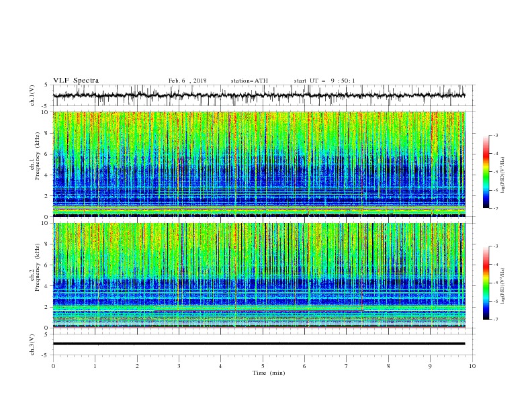Screen dimensions: 532x411
Task: Click the "4" tick on time axis
Action: click(220, 366)
